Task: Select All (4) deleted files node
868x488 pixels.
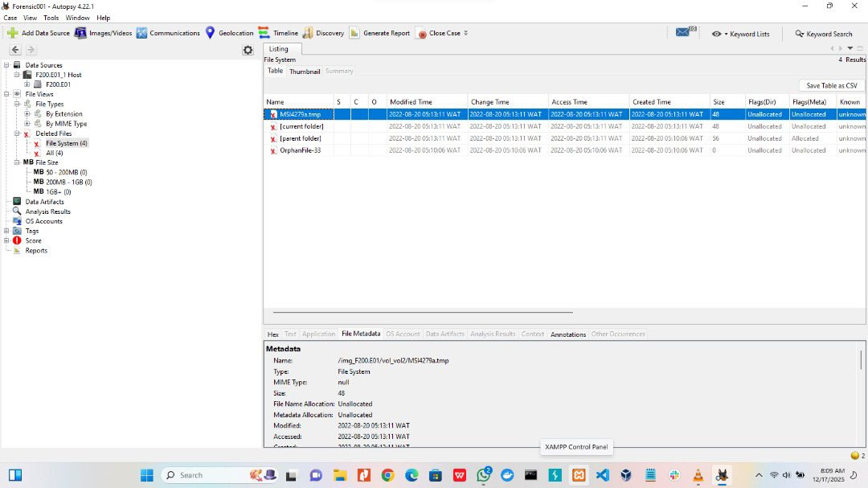Action: 55,153
